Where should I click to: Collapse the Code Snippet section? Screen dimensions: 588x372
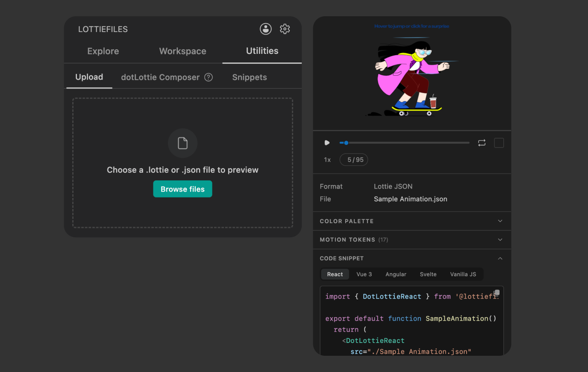(x=412, y=259)
